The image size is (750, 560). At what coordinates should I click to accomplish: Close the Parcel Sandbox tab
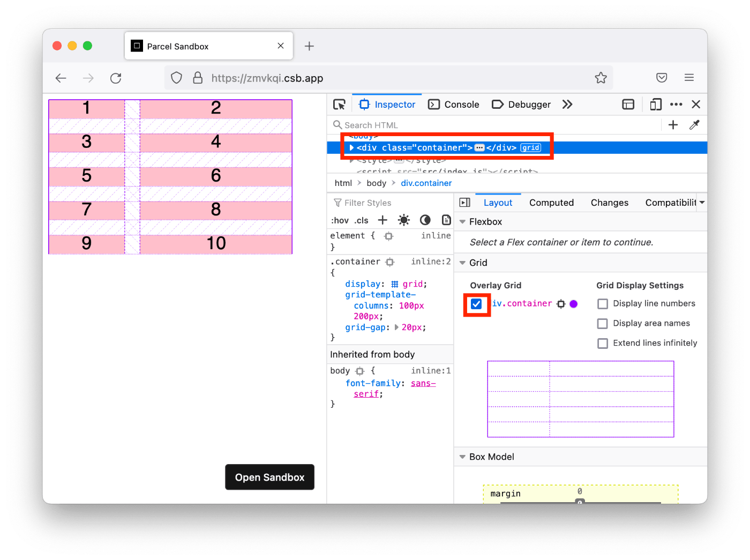(281, 46)
